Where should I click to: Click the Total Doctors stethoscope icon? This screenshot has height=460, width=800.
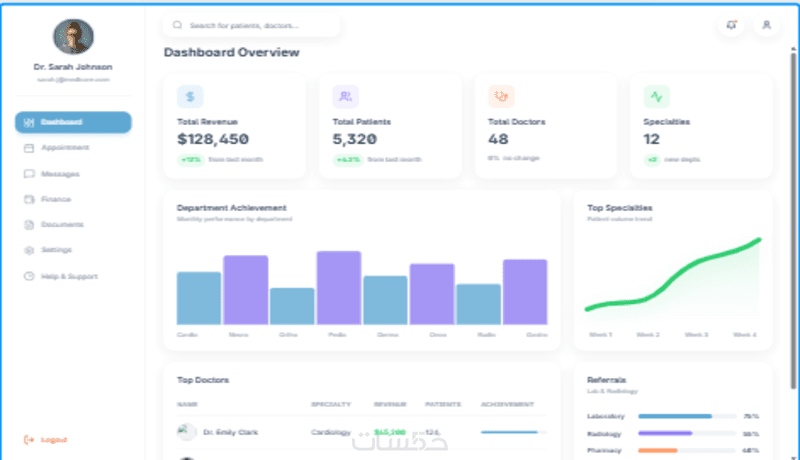point(501,96)
